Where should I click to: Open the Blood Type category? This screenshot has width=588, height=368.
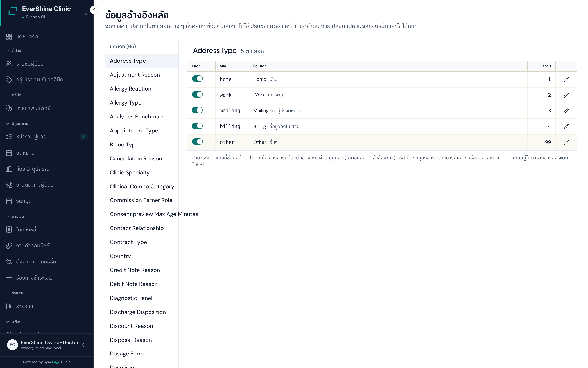coord(142,145)
